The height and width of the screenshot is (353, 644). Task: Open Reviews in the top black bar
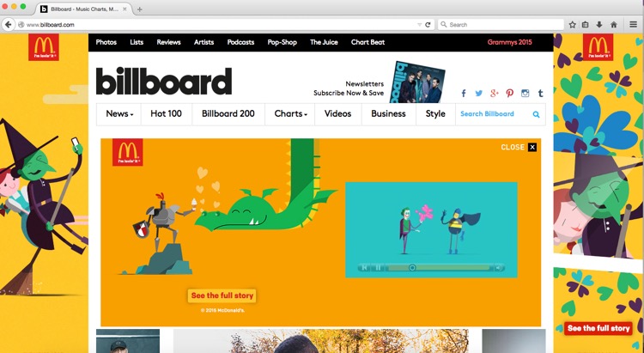point(168,42)
